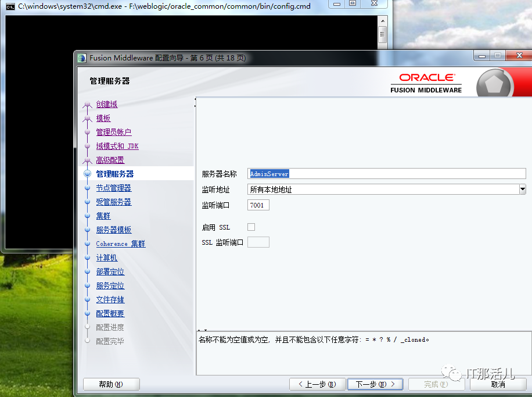Image resolution: width=532 pixels, height=397 pixels.
Task: Open the 配置概要 step link
Action: click(x=110, y=313)
